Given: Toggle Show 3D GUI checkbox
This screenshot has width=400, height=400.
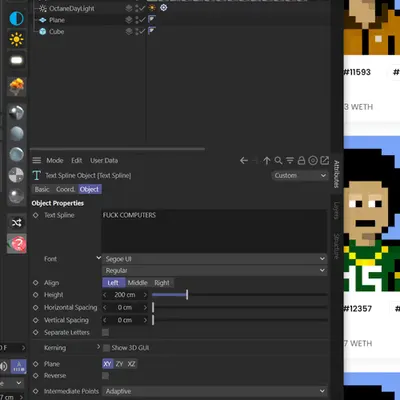Looking at the screenshot, I should 106,348.
